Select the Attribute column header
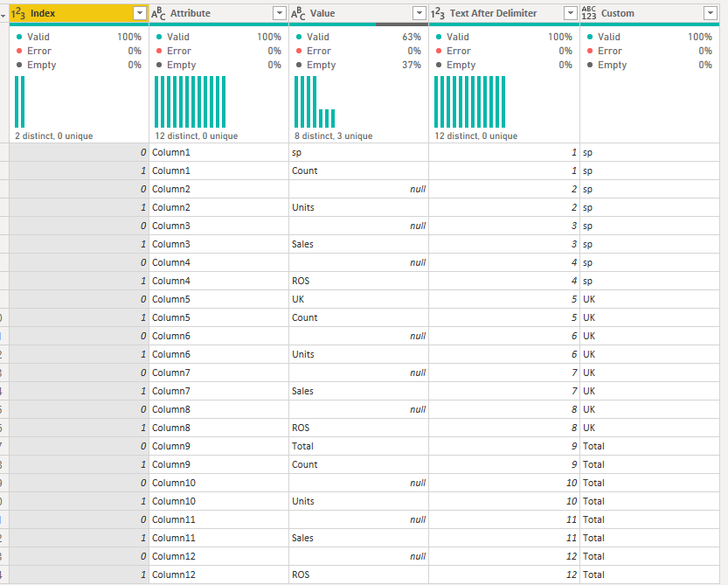The image size is (728, 585). (218, 13)
